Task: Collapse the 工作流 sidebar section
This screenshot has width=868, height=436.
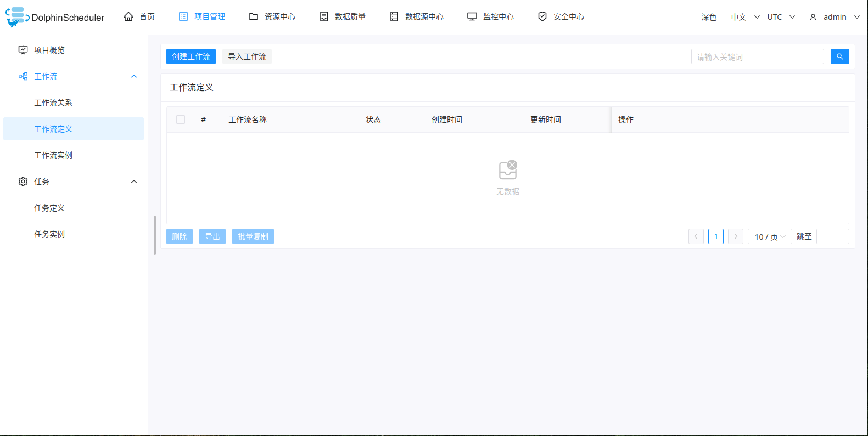Action: point(134,76)
